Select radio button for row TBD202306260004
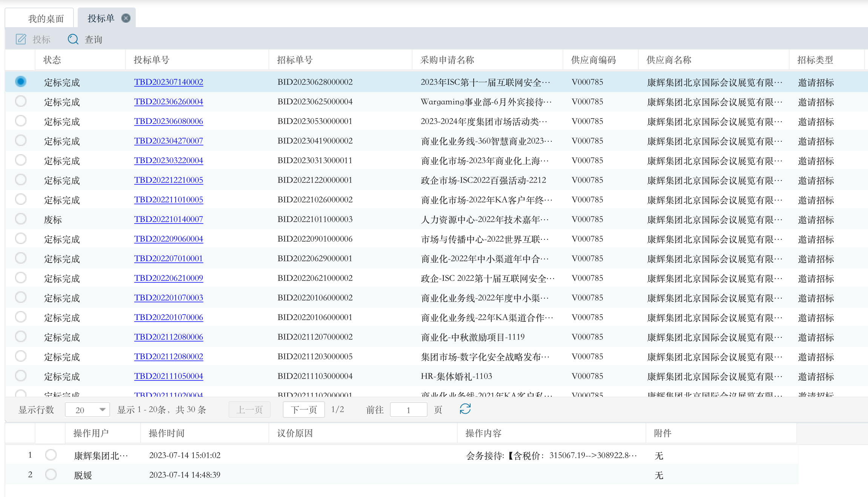Screen dimensions: 868x497 click(x=21, y=101)
